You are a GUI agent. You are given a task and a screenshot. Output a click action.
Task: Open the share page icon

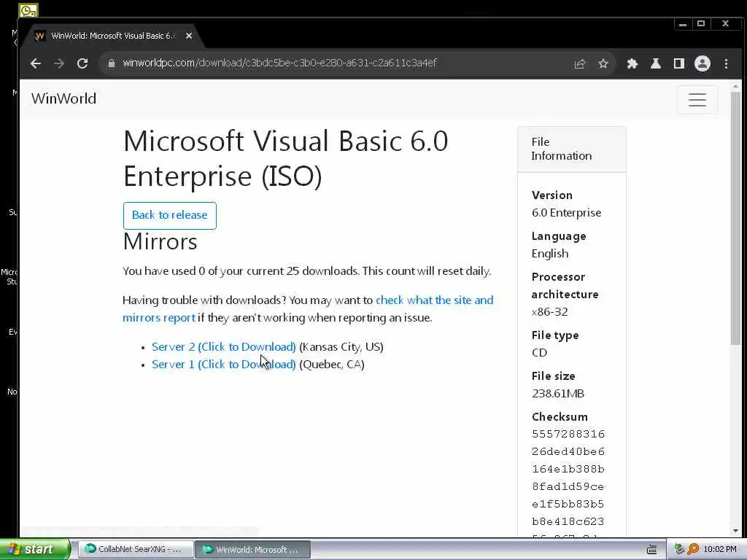(x=580, y=64)
